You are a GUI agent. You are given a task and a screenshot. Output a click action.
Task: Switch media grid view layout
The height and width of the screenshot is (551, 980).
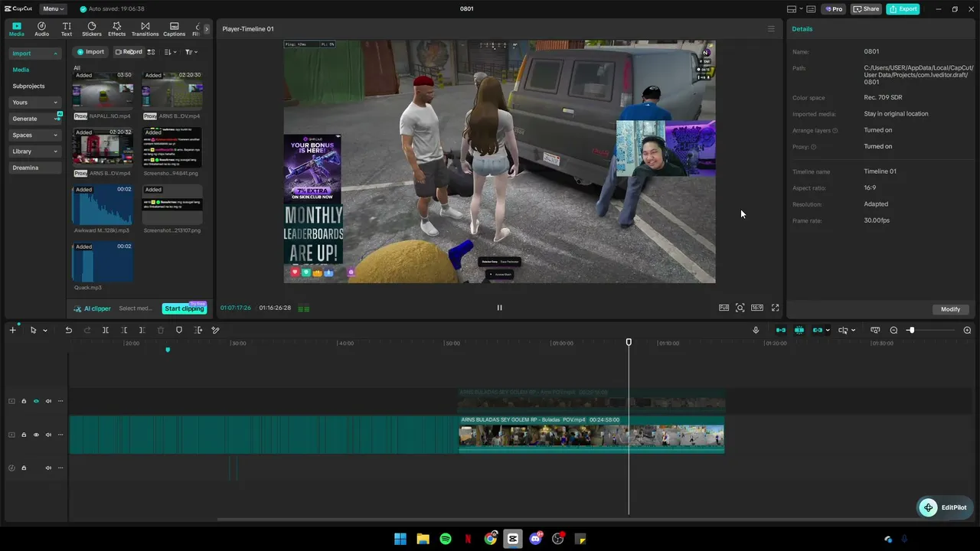[x=151, y=52]
